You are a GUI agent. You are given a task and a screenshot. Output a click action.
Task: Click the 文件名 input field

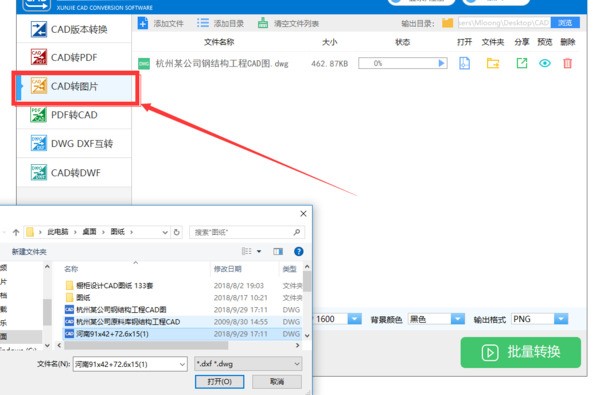coord(126,364)
